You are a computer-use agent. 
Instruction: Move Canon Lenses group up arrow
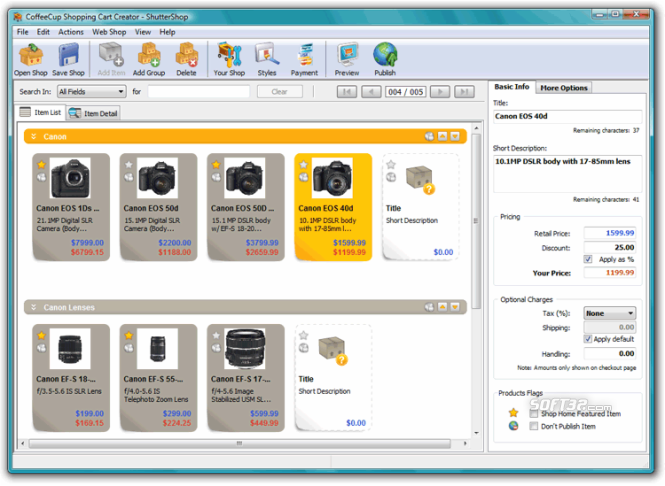coord(442,307)
